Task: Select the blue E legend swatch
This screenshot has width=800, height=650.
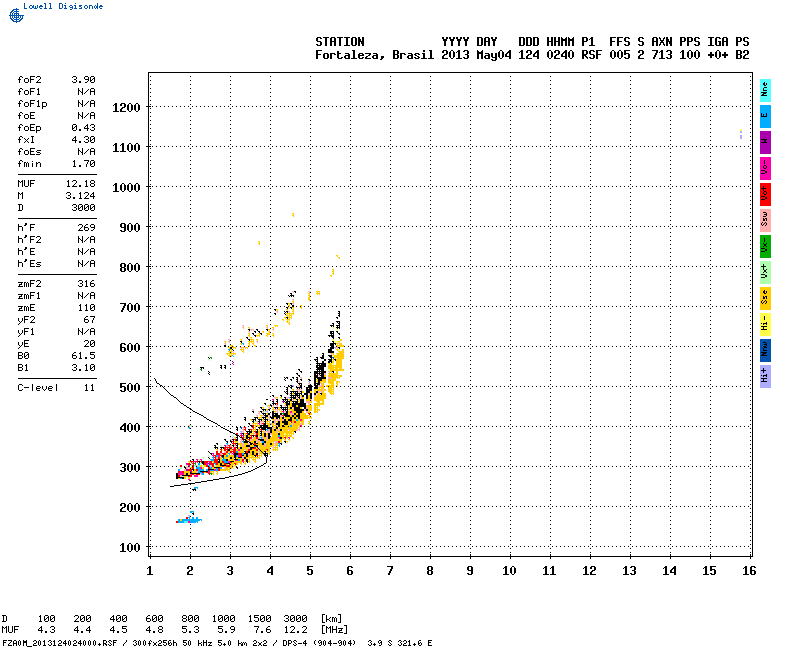Action: coord(765,116)
